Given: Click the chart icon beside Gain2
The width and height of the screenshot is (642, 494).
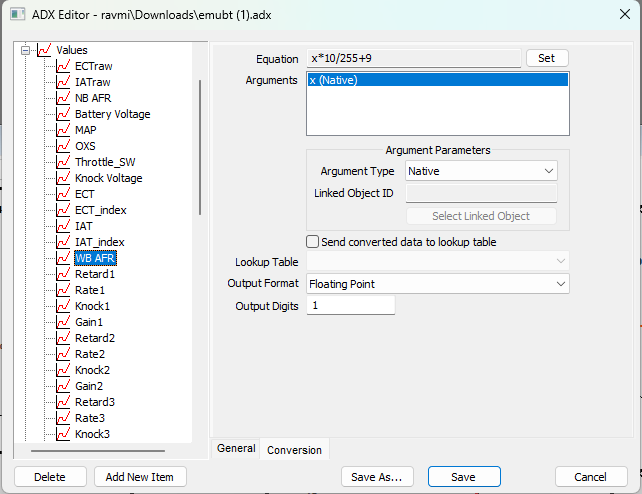Looking at the screenshot, I should (x=64, y=386).
